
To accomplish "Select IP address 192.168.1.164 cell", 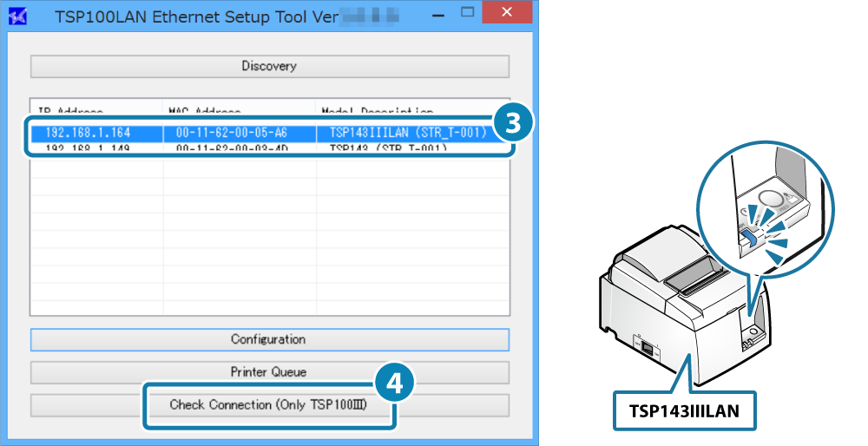I will pyautogui.click(x=97, y=133).
